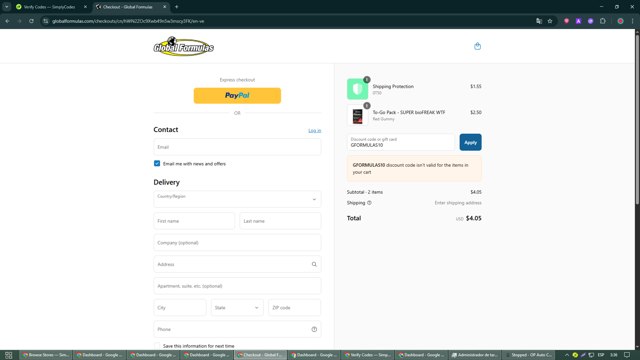Screen dimensions: 640x360
Task: Click the translate page icon
Action: click(539, 21)
